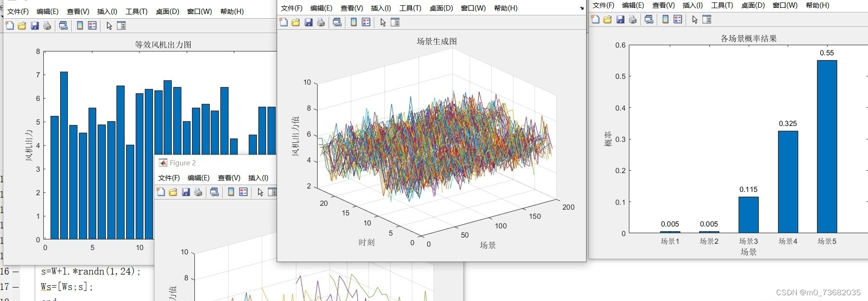Click Print Figure icon in Figure 2 window

coord(198,192)
